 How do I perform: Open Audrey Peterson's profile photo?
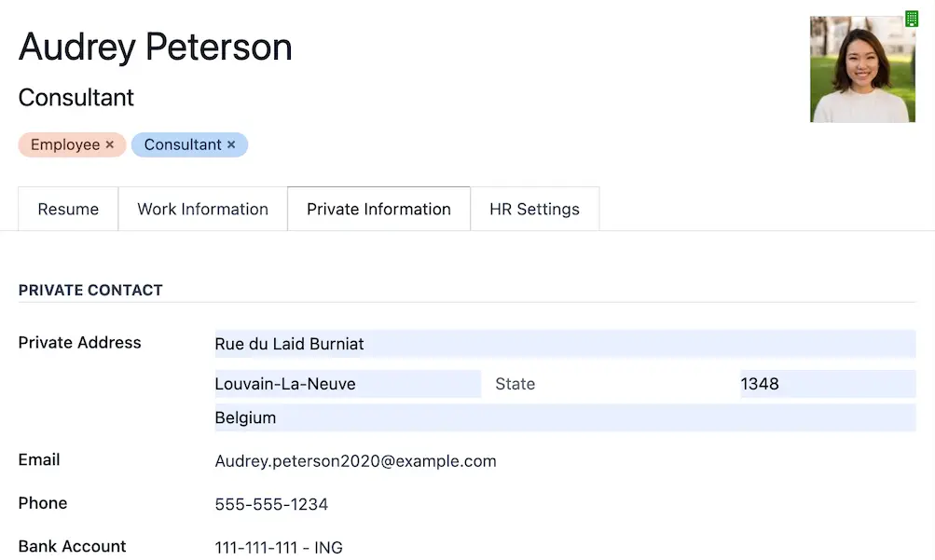pos(862,69)
